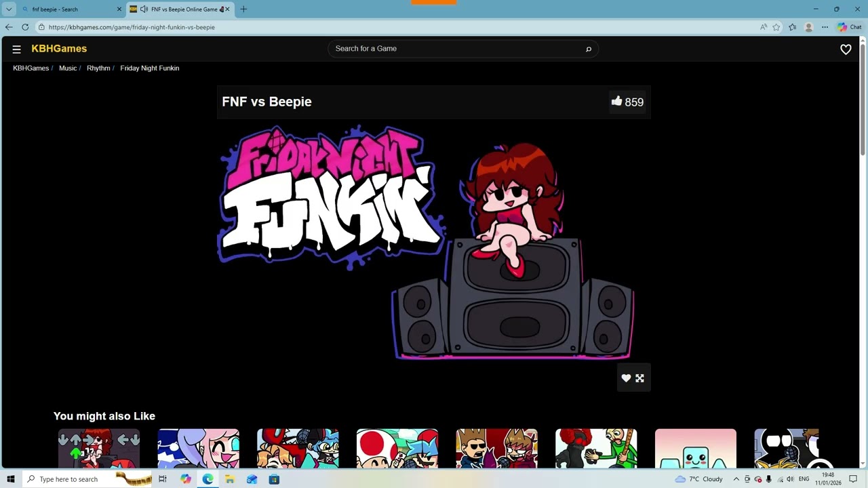Focus the Search for a Game field
Screen dimensions: 868x488
point(462,49)
